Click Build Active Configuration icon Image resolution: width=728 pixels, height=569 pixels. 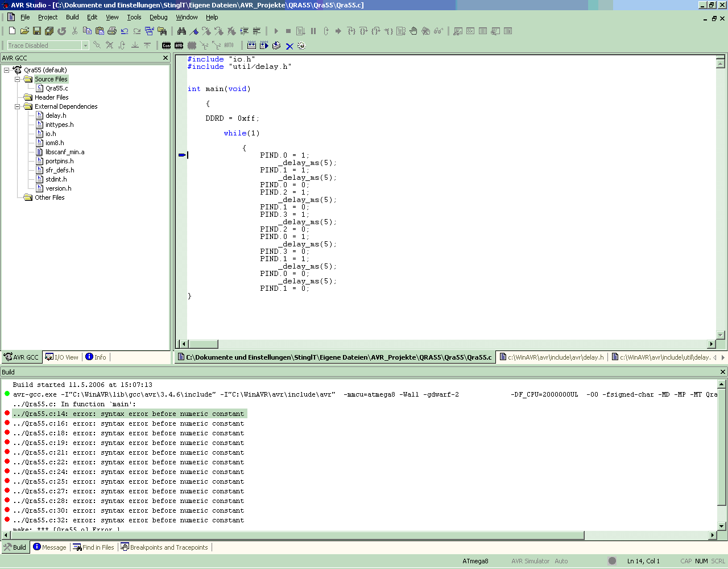(x=251, y=46)
